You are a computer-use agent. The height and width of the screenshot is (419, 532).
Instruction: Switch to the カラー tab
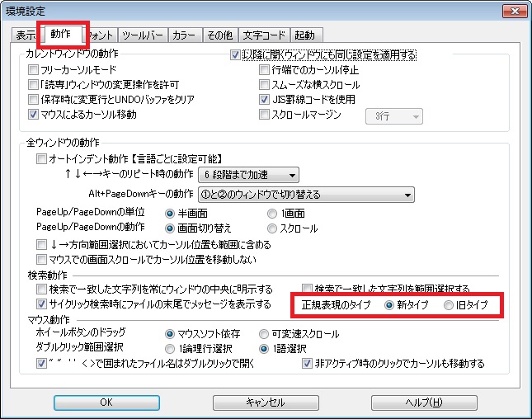pyautogui.click(x=181, y=35)
